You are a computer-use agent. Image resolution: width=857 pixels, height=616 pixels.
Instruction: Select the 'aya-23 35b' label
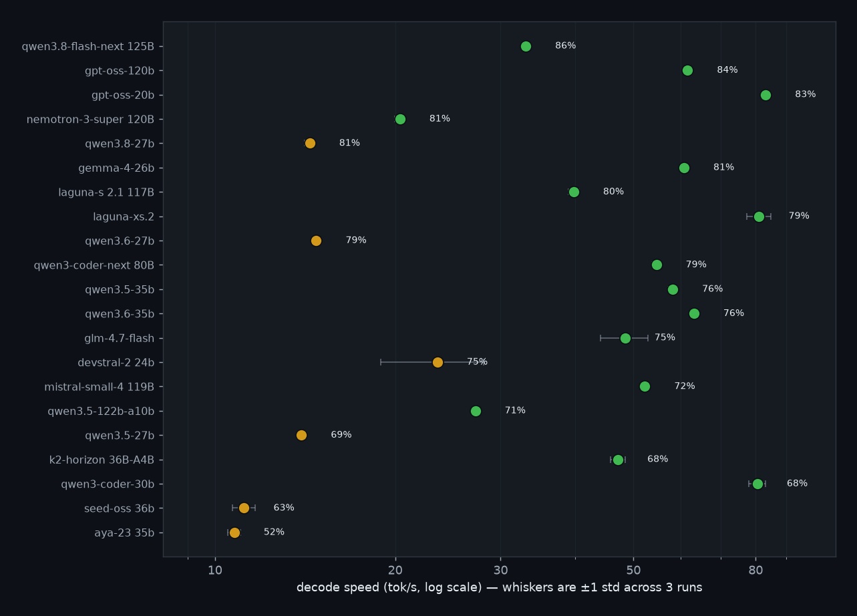[125, 533]
